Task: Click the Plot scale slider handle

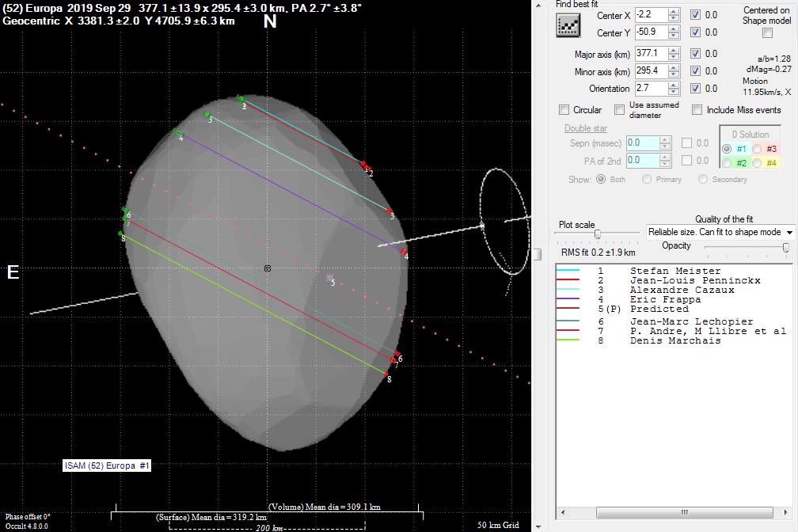Action: 598,234
